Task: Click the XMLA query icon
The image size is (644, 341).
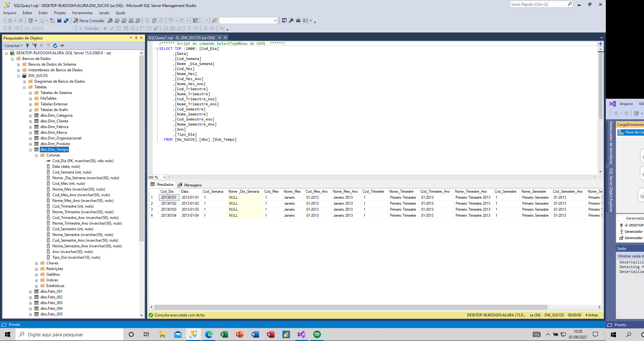Action: [x=131, y=21]
